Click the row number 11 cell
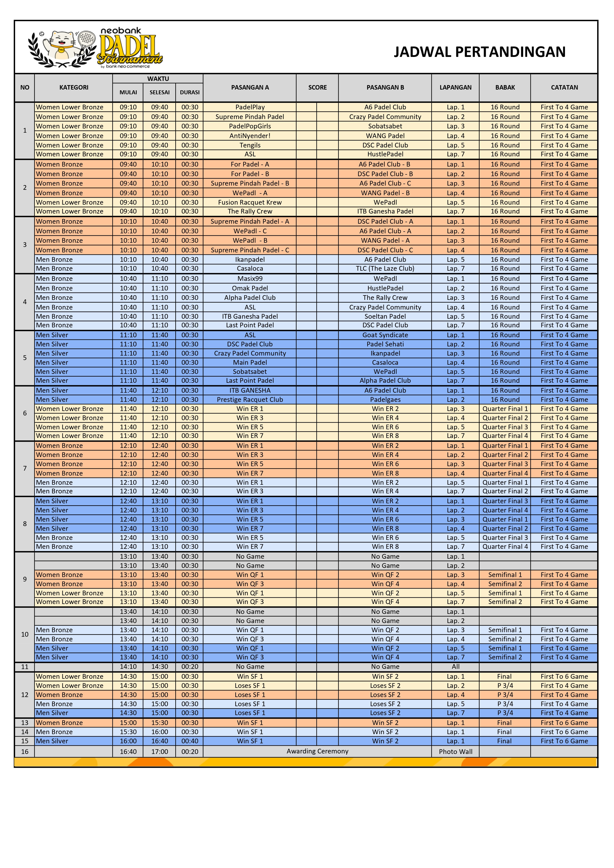Viewport: 614px width, 868px height. click(x=25, y=667)
